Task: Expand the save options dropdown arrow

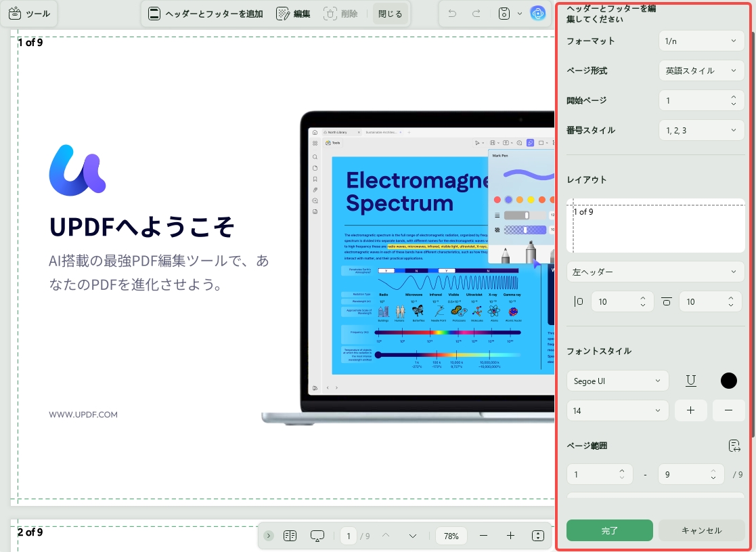Action: [x=520, y=14]
